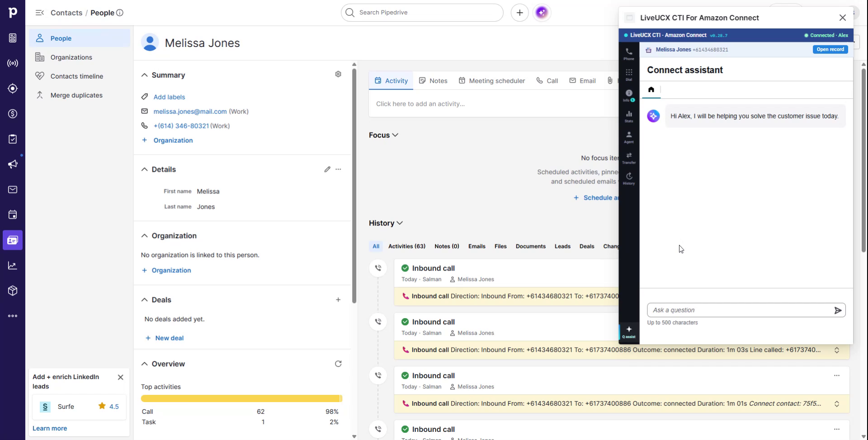
Task: Click the Pipedrive logo icon
Action: tap(13, 13)
